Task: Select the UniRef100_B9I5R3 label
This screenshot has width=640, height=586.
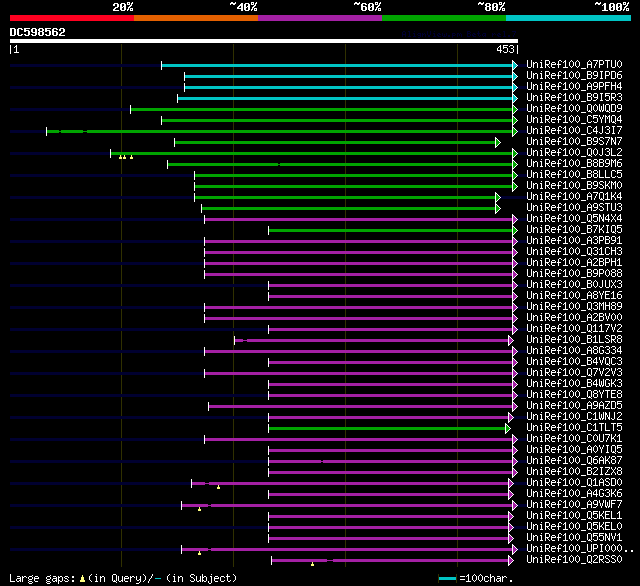Action: coord(574,98)
